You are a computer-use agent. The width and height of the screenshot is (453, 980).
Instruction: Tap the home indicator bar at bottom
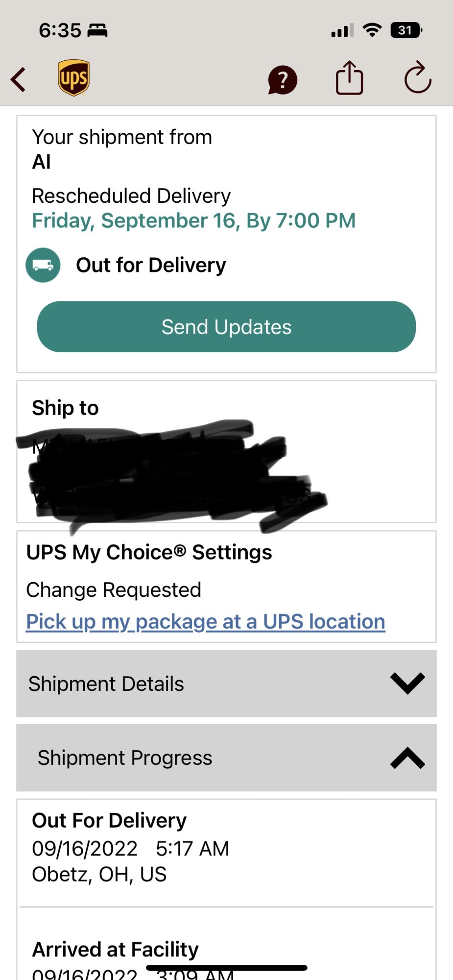pyautogui.click(x=226, y=968)
